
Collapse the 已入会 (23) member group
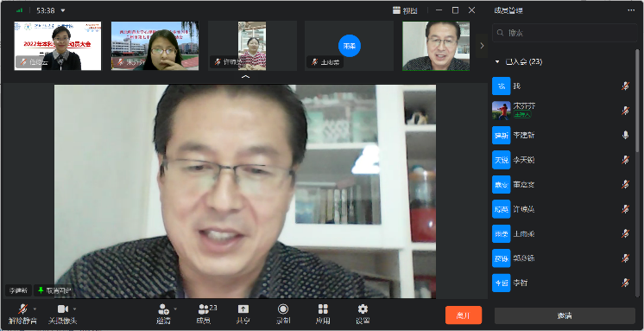(497, 61)
